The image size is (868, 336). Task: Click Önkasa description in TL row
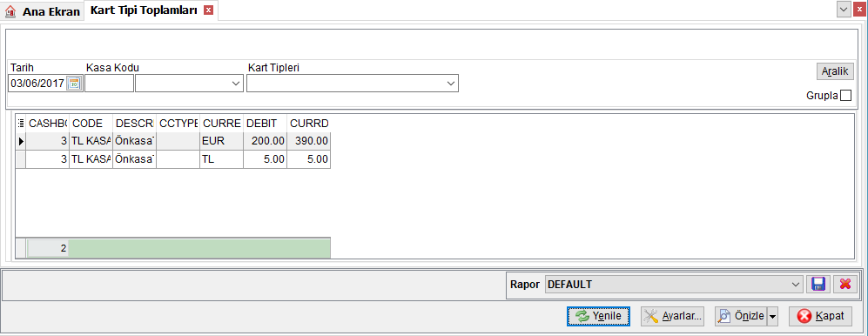[135, 159]
